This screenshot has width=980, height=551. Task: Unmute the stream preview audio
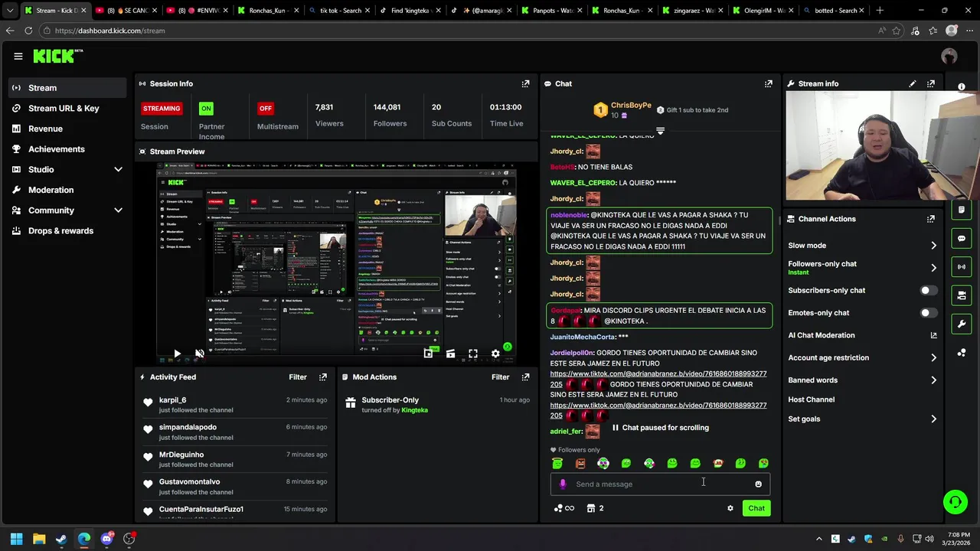click(x=199, y=354)
